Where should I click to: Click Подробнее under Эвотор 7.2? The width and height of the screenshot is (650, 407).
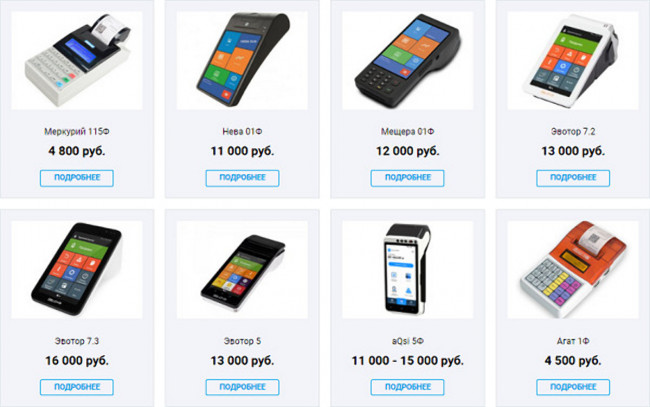[x=573, y=178]
